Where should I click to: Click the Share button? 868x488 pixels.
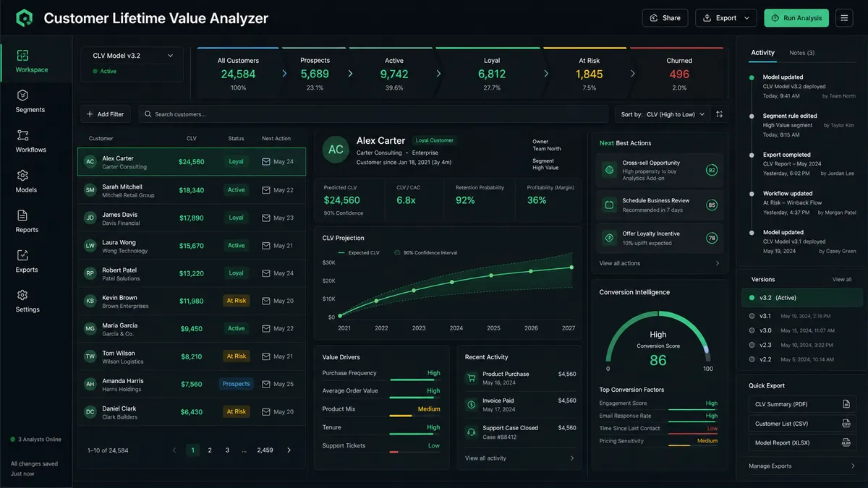pos(665,18)
